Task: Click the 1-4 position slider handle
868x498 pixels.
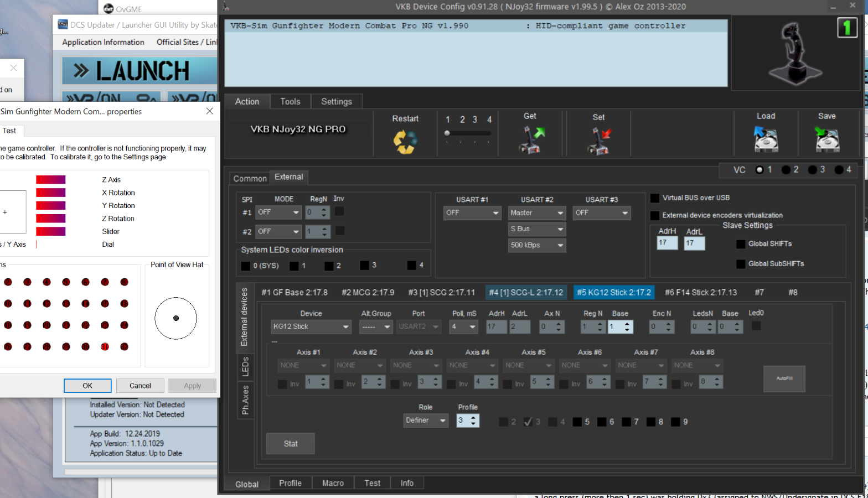Action: 447,133
